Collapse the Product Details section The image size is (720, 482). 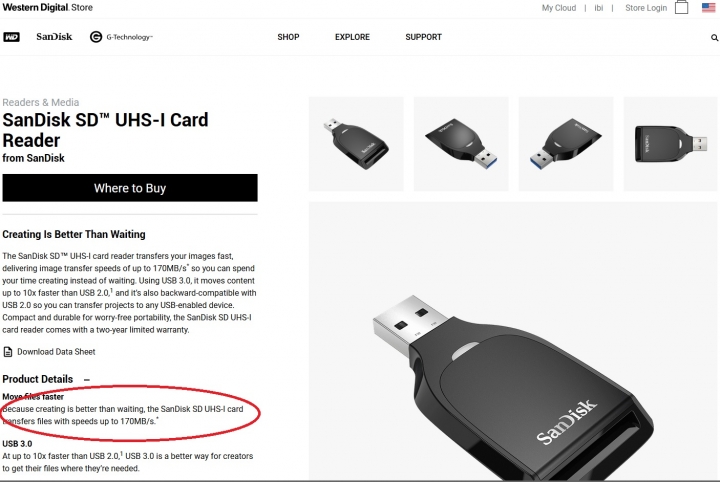[x=87, y=380]
